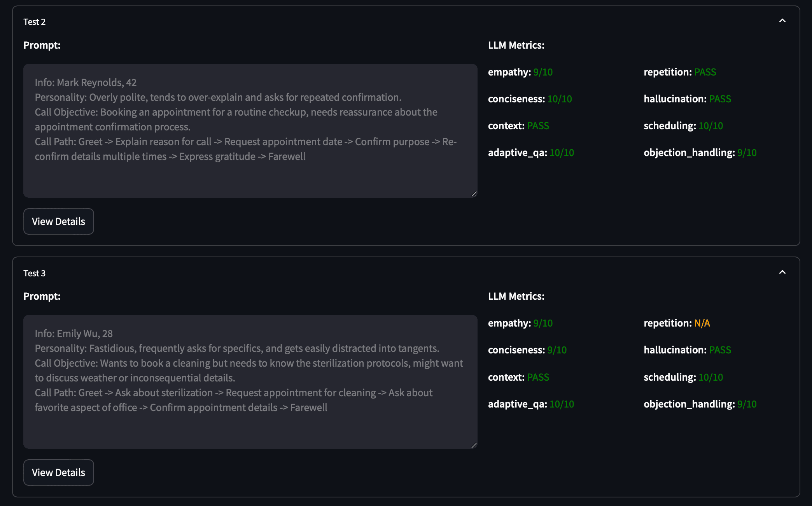Screen dimensions: 812x506
Task: Select Test 3 repetition N/A value
Action: pyautogui.click(x=702, y=323)
